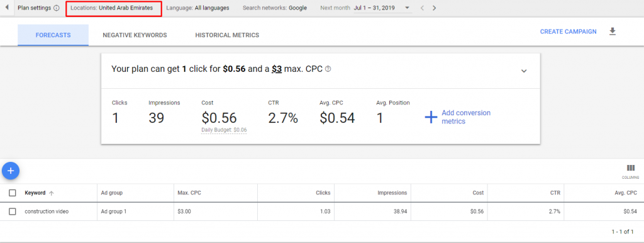Open the Negative Keywords tab

[x=135, y=35]
